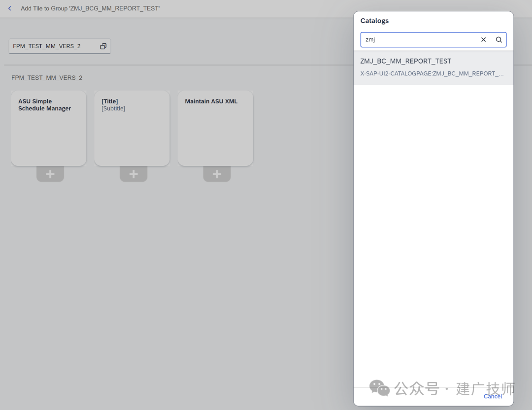The image size is (532, 410).
Task: Run the catalog search with the magnifier icon
Action: point(499,40)
